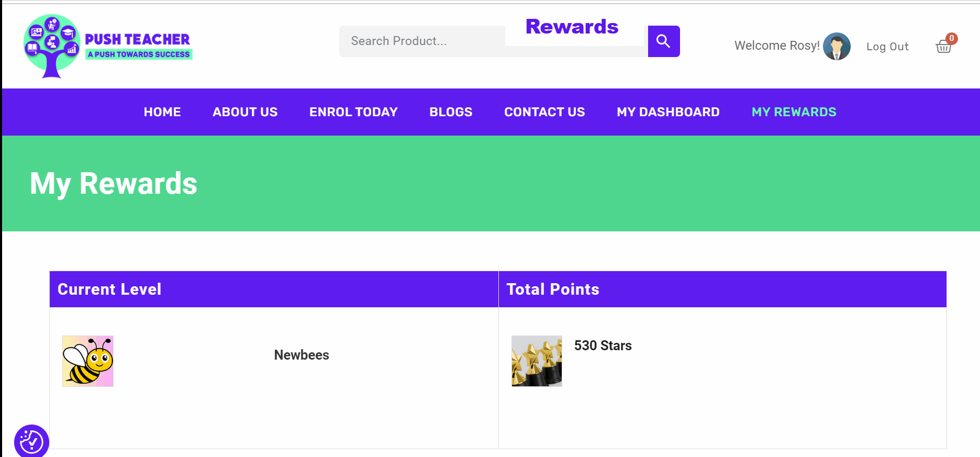Click the Log Out link
This screenshot has height=457, width=980.
coord(887,46)
